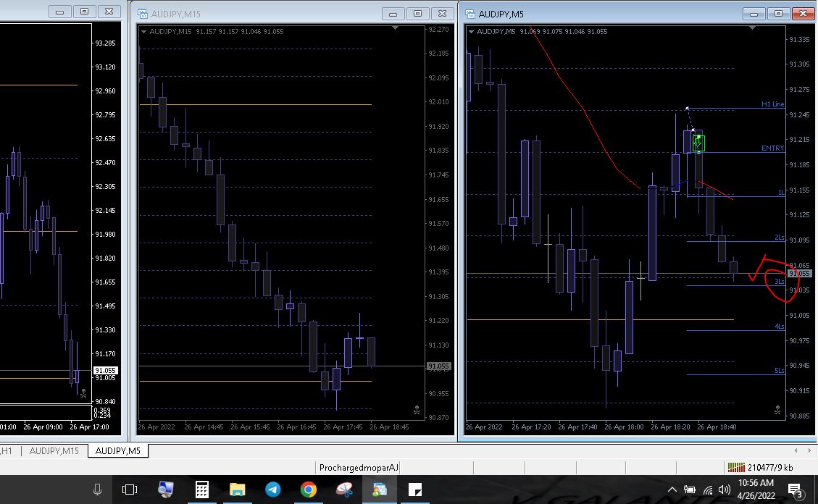Open File Explorer from the taskbar
Viewport: 818px width, 504px height.
pyautogui.click(x=238, y=490)
